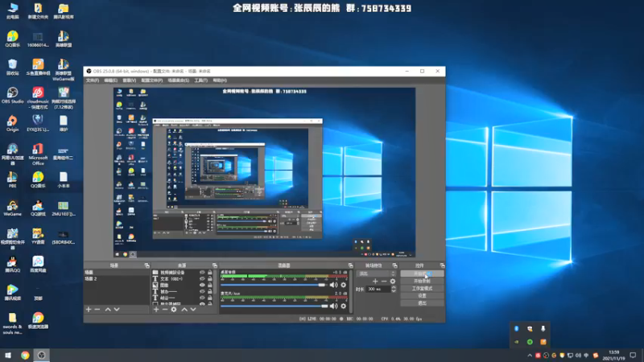This screenshot has height=362, width=644.
Task: Open the 编辑(E) menu
Action: point(110,80)
